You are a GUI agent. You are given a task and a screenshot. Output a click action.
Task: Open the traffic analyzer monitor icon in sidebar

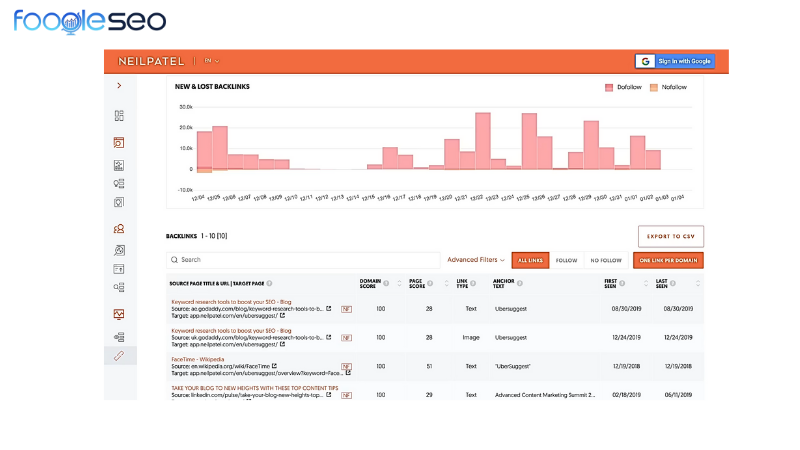pos(119,314)
